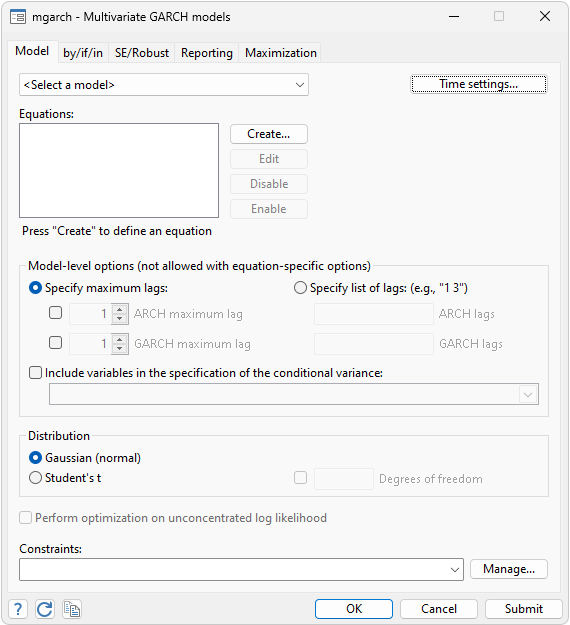This screenshot has height=625, width=570.
Task: Switch to the SE/Robust tab
Action: pos(142,53)
